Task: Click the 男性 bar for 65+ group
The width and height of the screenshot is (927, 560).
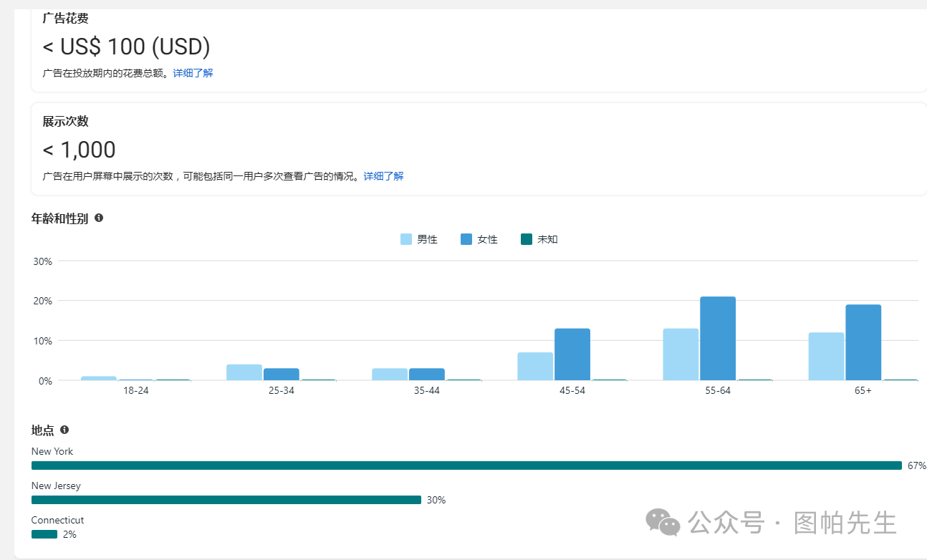Action: click(x=826, y=357)
